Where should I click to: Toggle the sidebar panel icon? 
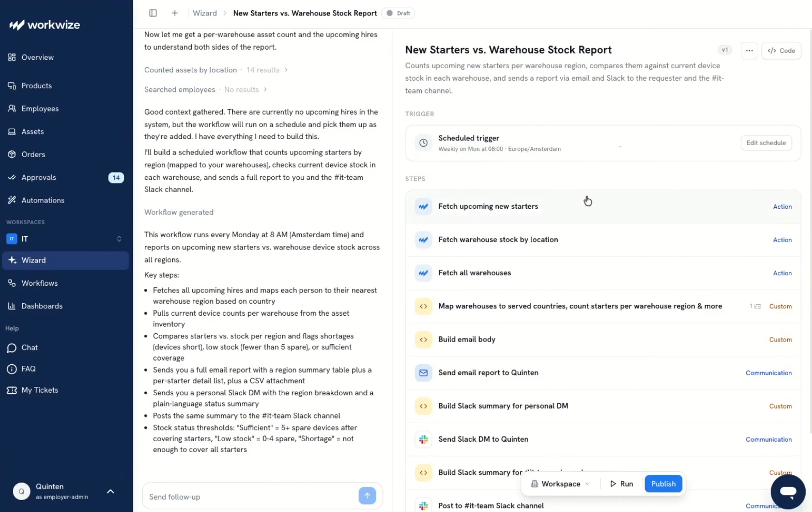pos(153,13)
